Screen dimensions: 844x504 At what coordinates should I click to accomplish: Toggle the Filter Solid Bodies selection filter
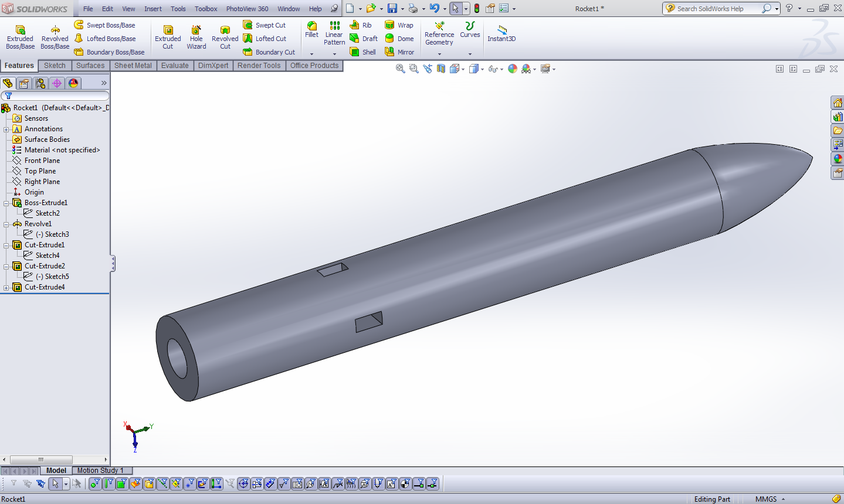pyautogui.click(x=149, y=483)
